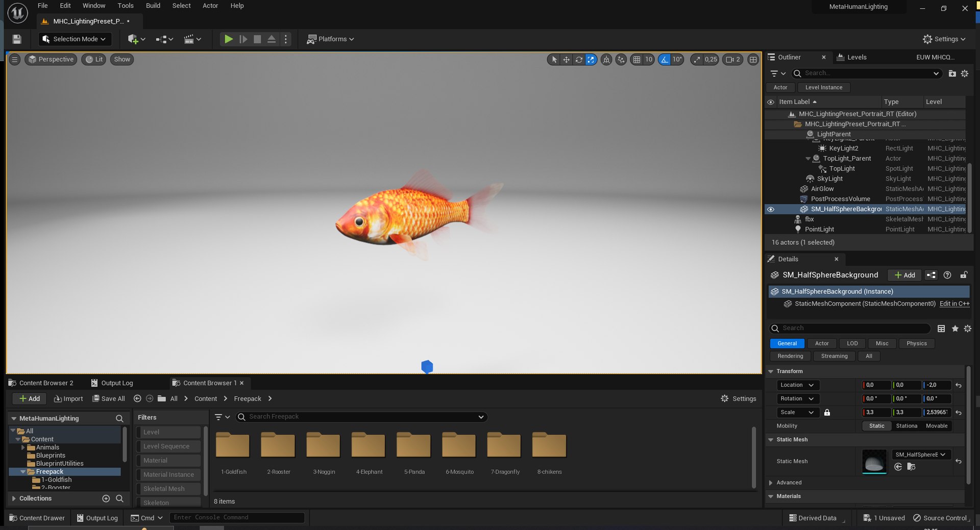Click Import in the Content Browser

(68, 399)
